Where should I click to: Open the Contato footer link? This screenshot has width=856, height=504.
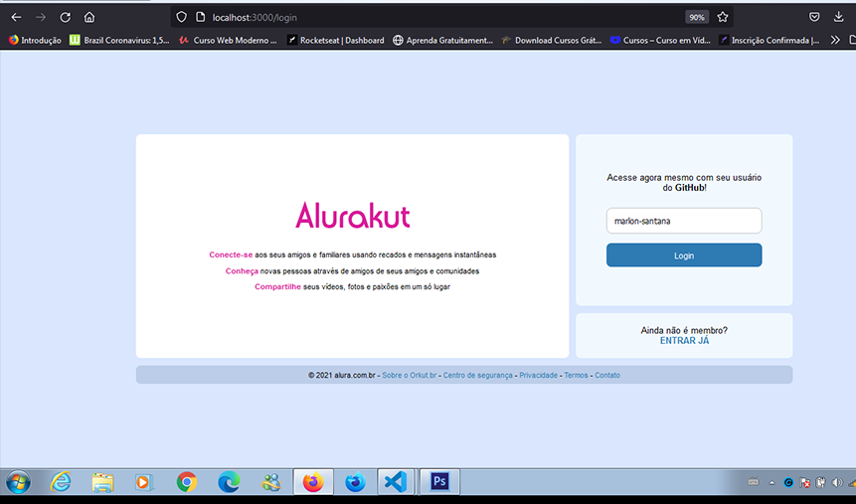coord(607,375)
